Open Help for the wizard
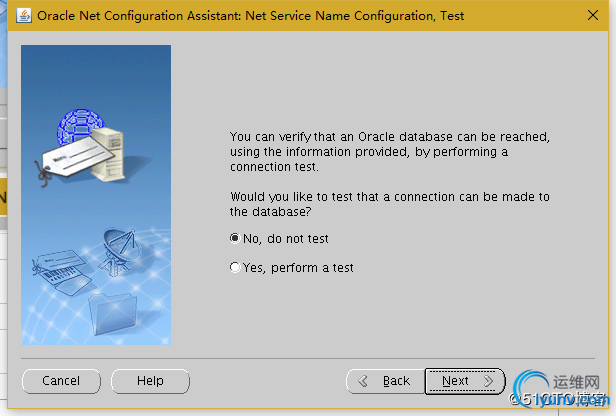 [x=150, y=381]
